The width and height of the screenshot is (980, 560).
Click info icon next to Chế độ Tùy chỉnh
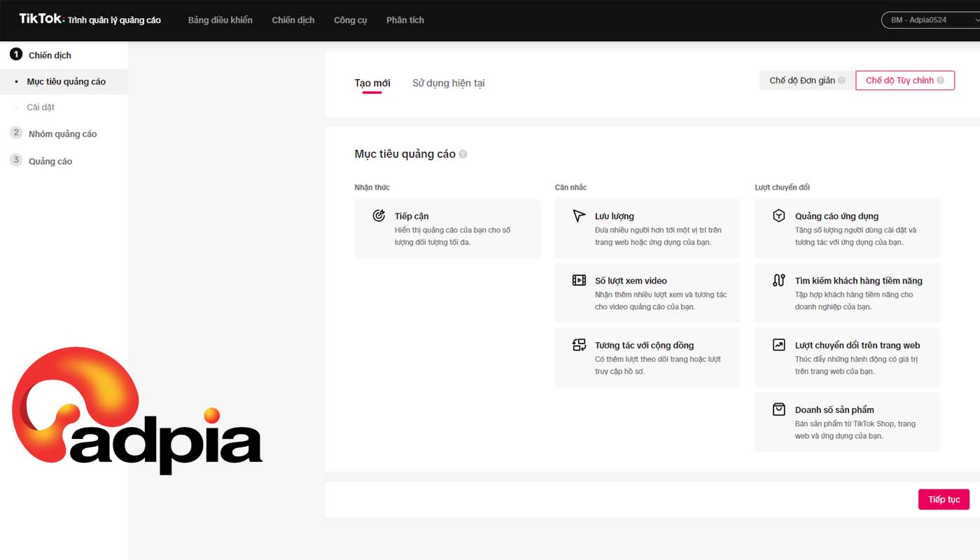(941, 80)
